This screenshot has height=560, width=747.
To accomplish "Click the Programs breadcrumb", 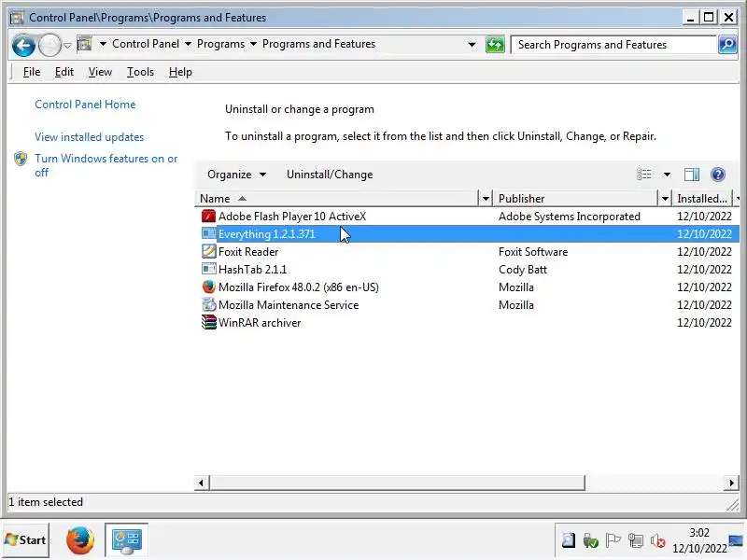I will 220,44.
